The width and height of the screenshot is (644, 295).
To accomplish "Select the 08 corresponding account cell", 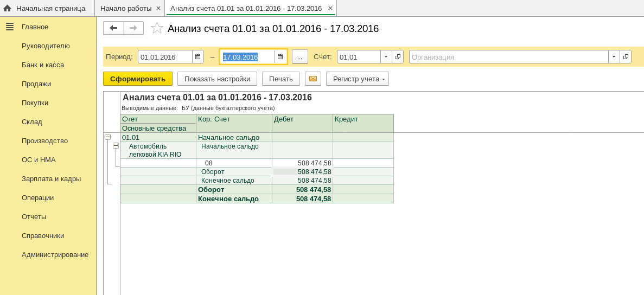I will (234, 163).
